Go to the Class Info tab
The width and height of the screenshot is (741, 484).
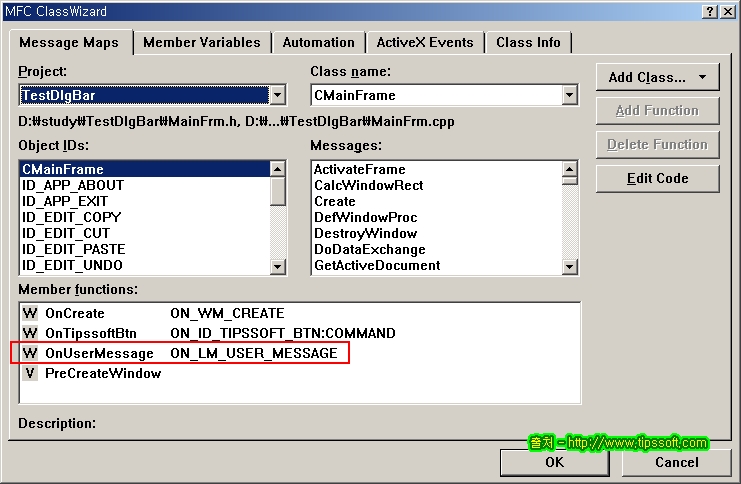528,42
